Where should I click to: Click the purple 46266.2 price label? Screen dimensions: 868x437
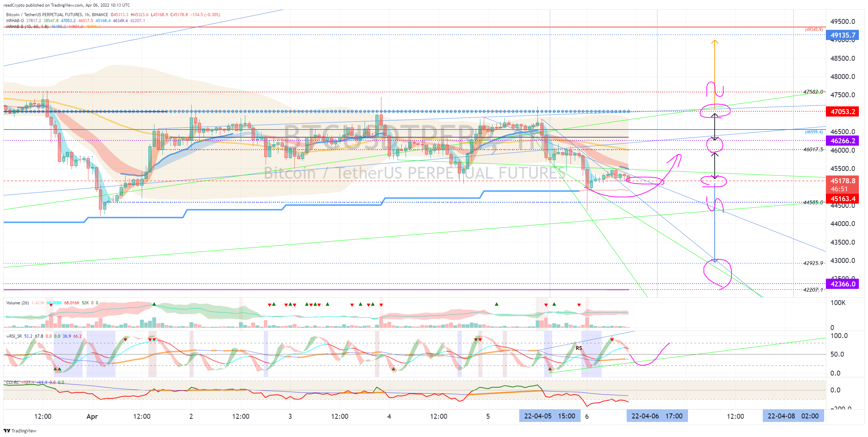click(x=842, y=141)
